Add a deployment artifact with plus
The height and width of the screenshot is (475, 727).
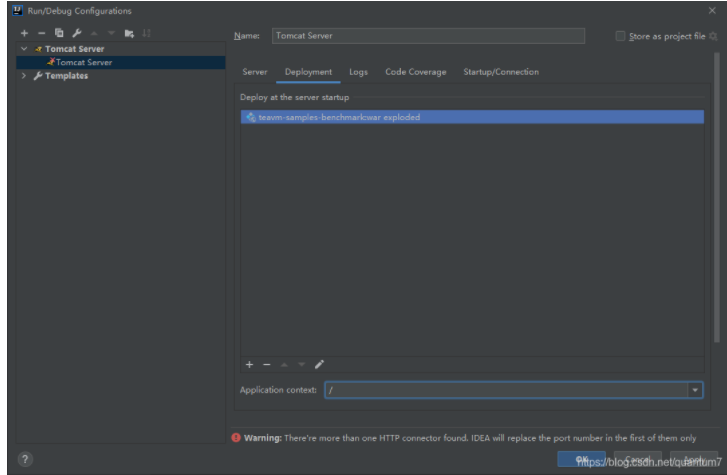tap(249, 365)
